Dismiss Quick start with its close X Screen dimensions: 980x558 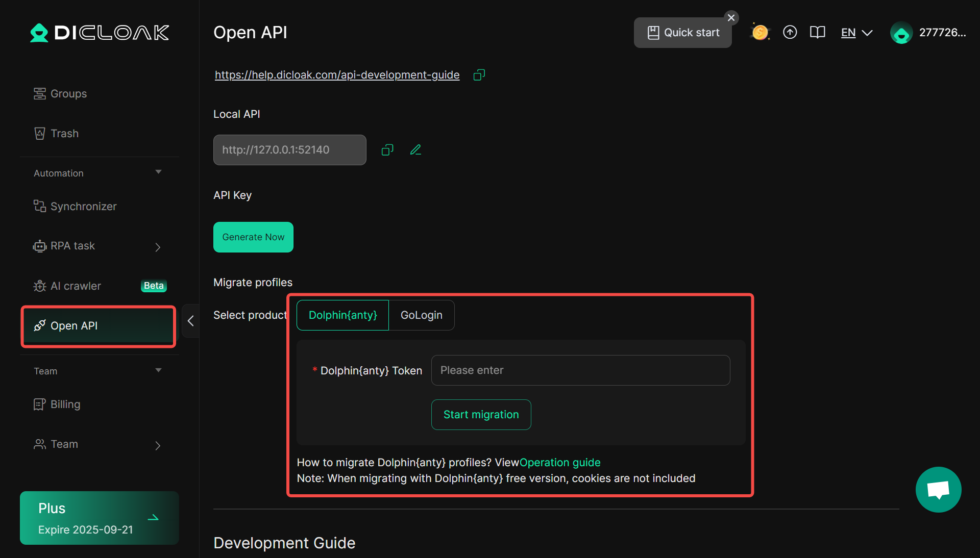coord(731,18)
